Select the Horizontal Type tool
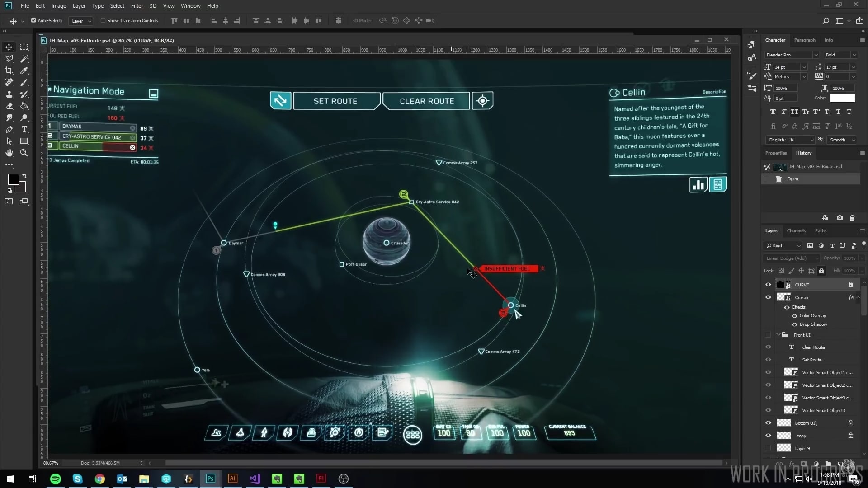 (x=24, y=130)
